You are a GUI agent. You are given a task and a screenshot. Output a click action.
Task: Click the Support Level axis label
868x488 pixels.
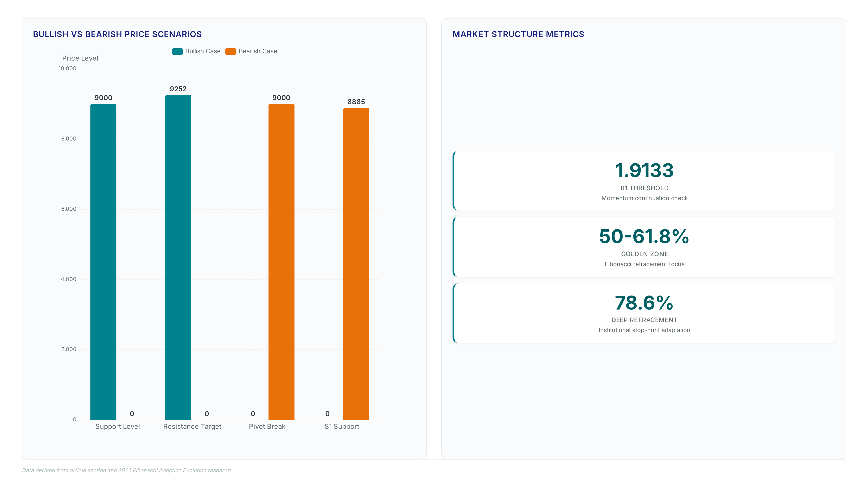coord(118,427)
